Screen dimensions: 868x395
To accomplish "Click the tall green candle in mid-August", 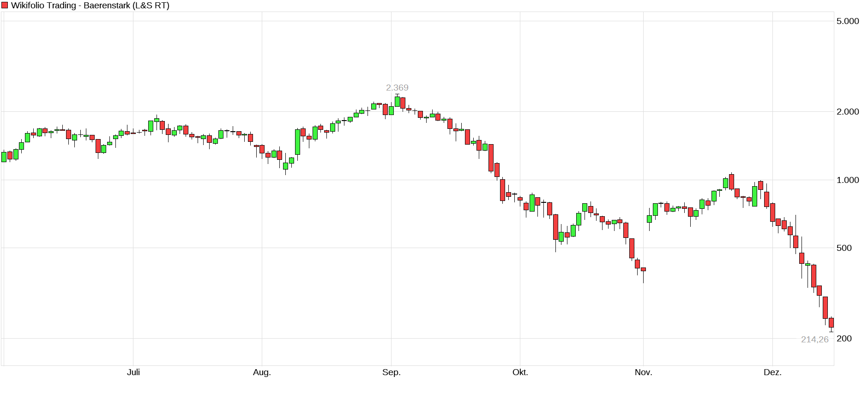I will (x=297, y=142).
